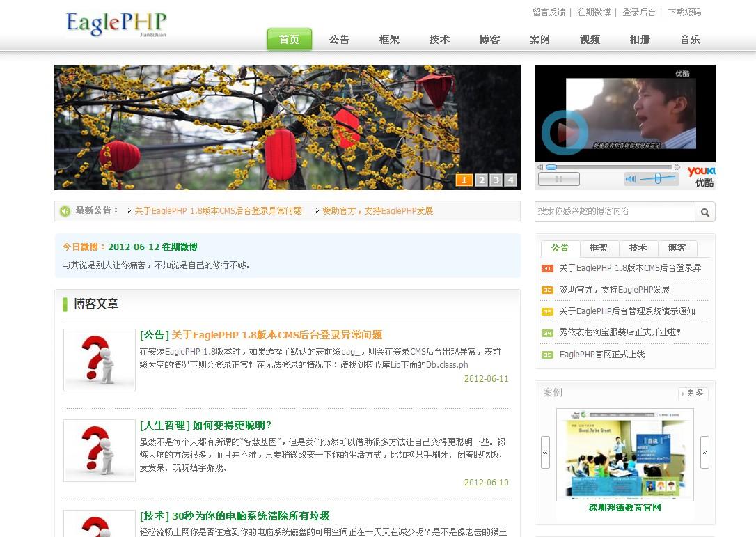
Task: Click the 登录后台 top link
Action: coord(639,13)
